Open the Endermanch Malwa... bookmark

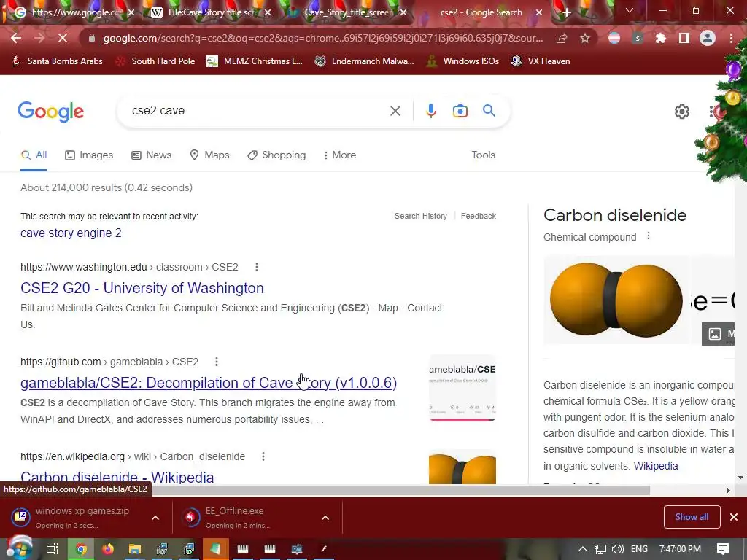[x=365, y=61]
